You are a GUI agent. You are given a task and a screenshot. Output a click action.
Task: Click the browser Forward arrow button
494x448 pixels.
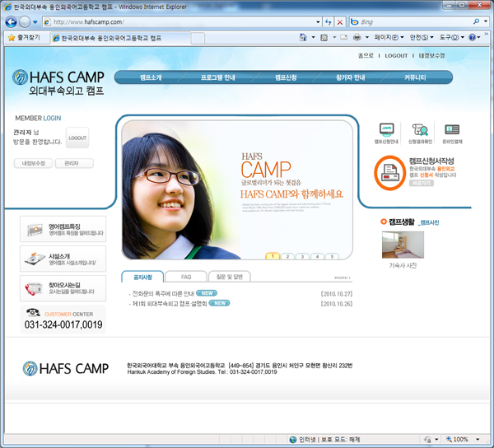tap(24, 21)
